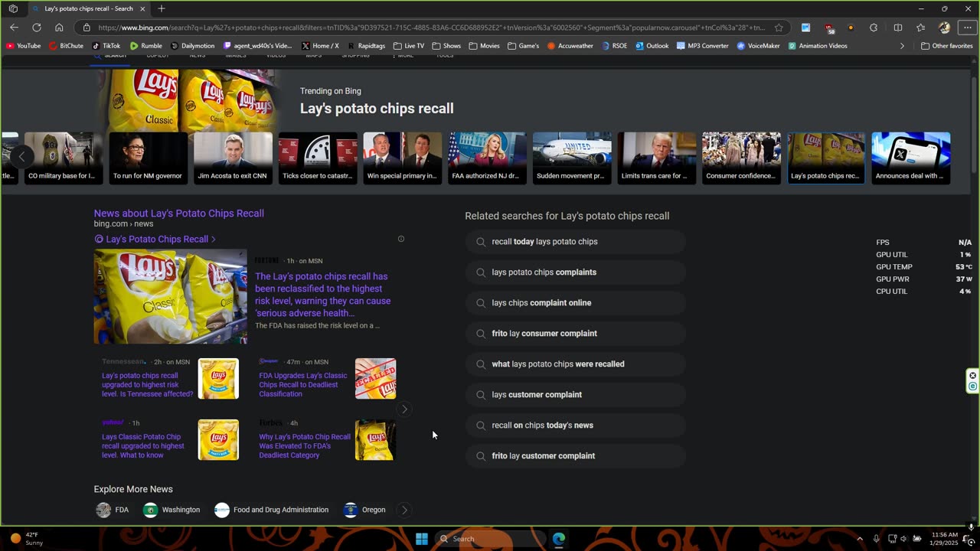Open the Accuweather bookmark
This screenshot has height=551, width=980.
pyautogui.click(x=570, y=46)
